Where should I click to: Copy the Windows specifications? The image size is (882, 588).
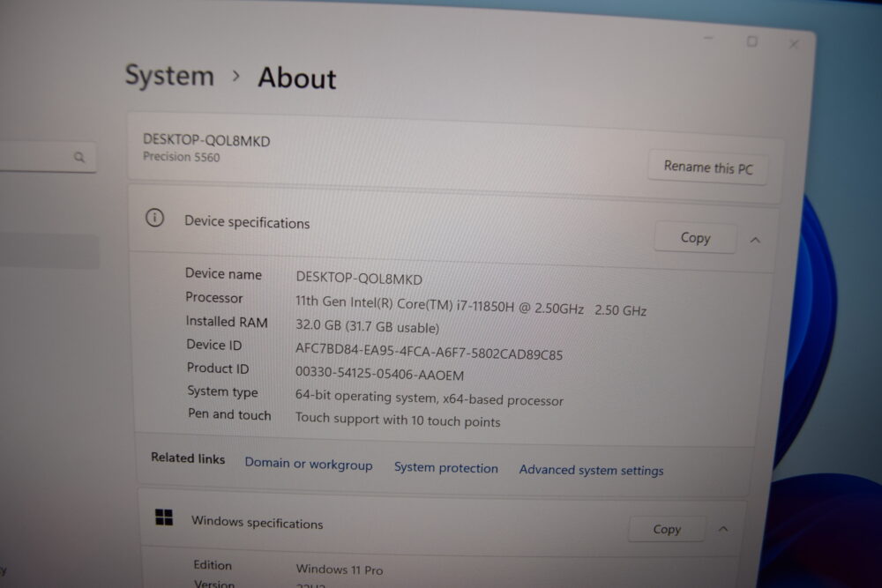coord(667,529)
